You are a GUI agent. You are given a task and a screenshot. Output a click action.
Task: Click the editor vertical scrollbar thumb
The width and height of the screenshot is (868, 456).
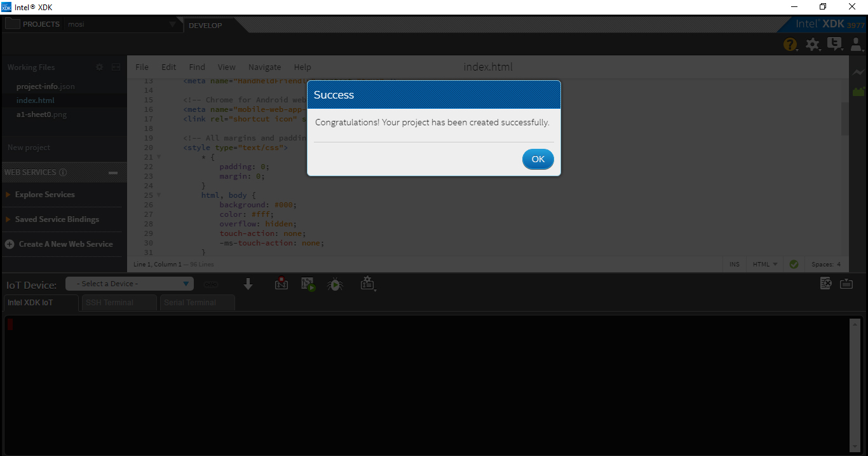pos(844,119)
